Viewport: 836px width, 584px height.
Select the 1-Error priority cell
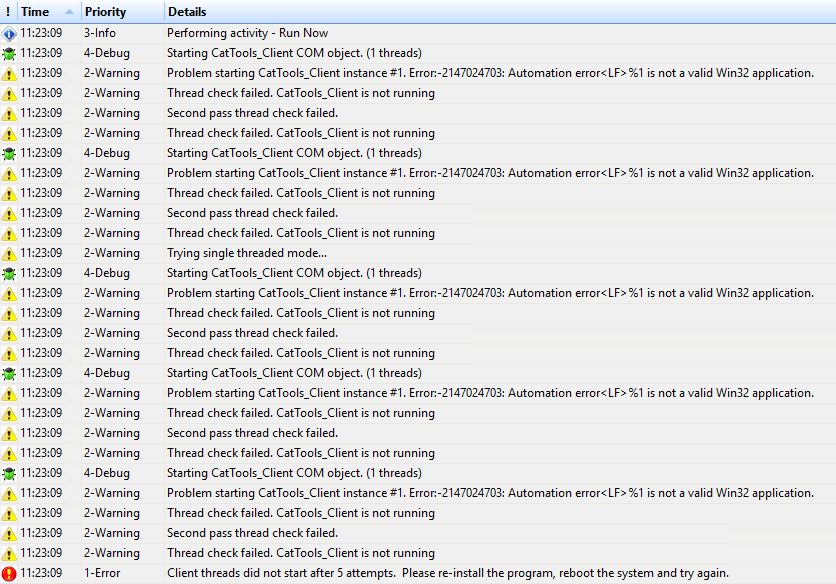(102, 573)
